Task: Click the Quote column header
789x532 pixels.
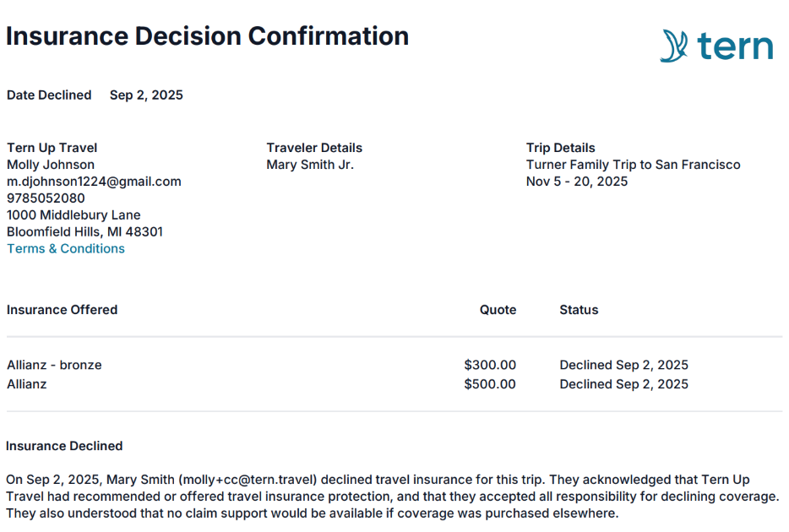Action: pyautogui.click(x=498, y=310)
